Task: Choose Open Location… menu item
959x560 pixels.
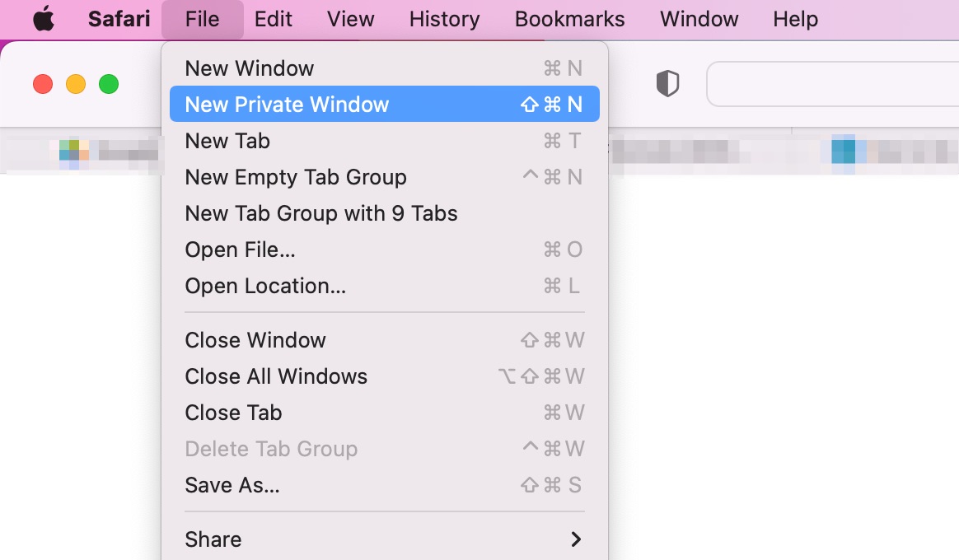Action: click(384, 286)
